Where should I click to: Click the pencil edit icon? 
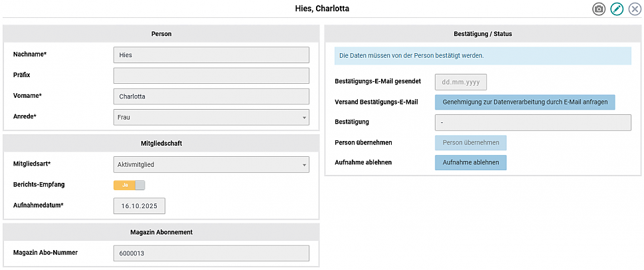coord(617,9)
